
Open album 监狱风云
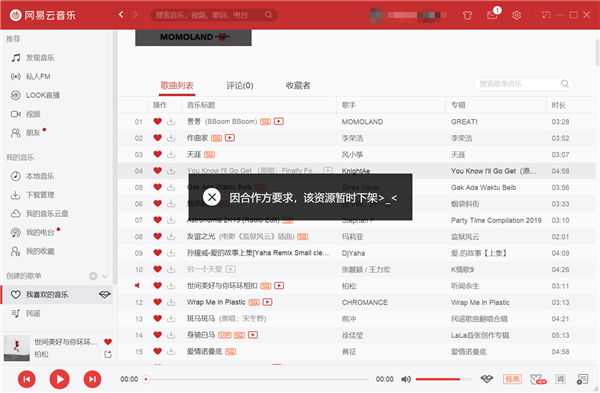[x=465, y=237]
